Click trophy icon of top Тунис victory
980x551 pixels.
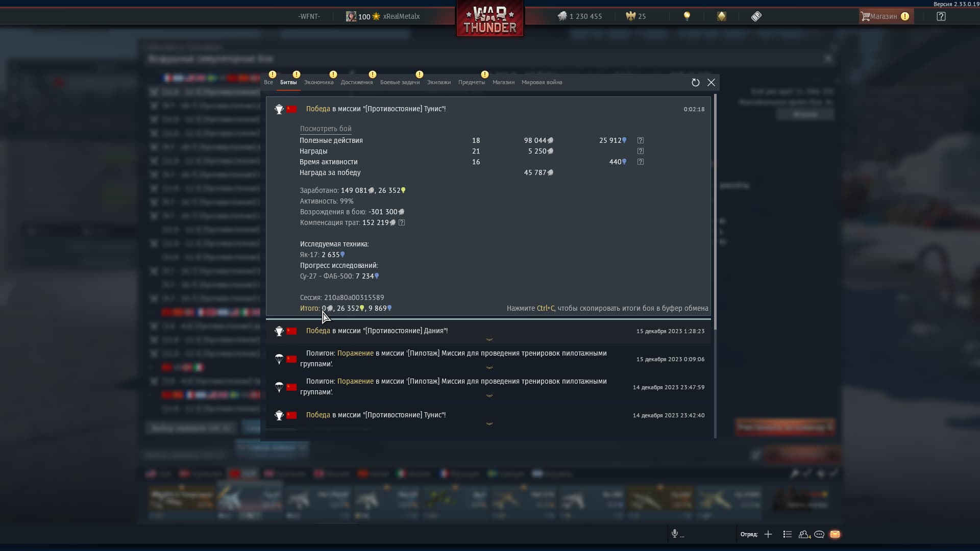[x=279, y=109]
